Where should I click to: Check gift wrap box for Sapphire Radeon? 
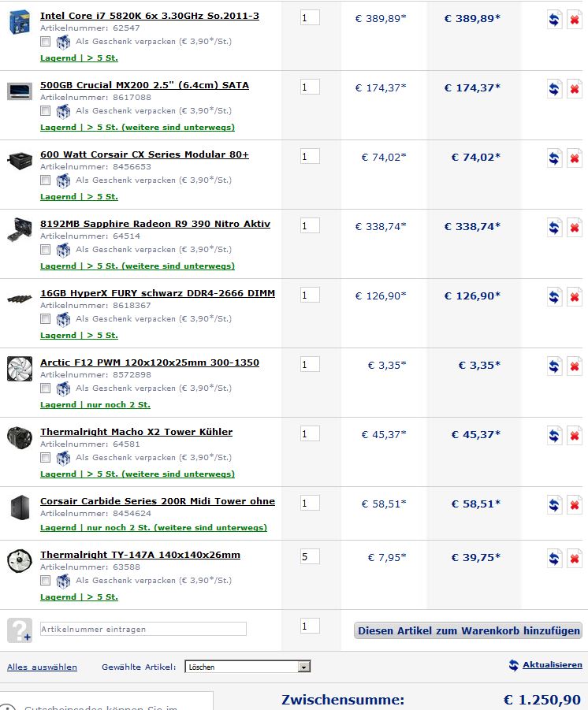[46, 250]
